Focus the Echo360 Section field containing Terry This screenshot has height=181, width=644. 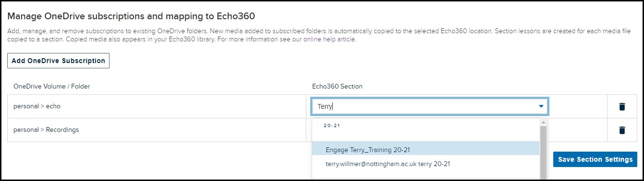click(x=430, y=106)
